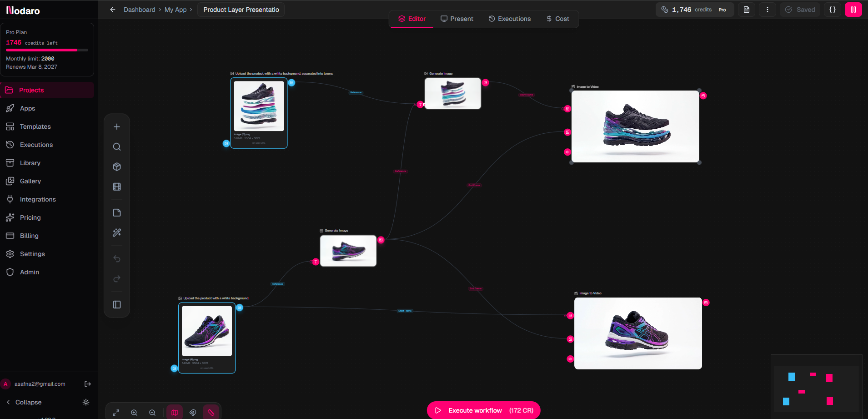Click the magic wand icon in toolbar

[117, 233]
